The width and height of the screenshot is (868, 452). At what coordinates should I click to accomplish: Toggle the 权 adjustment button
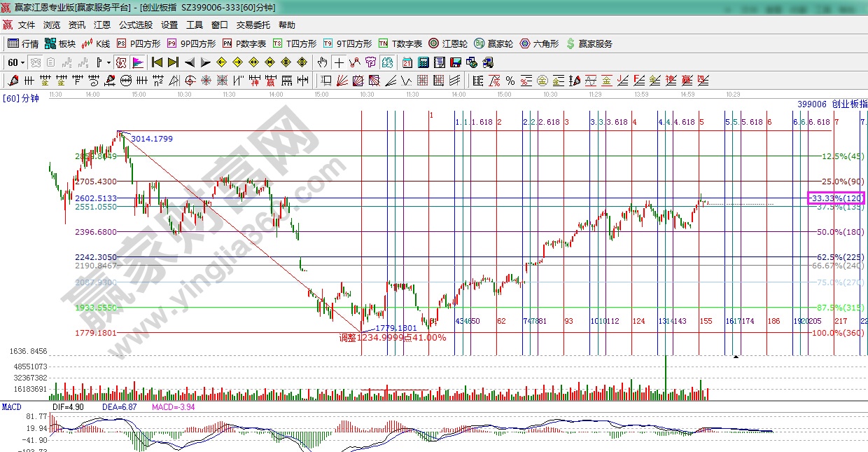click(121, 62)
